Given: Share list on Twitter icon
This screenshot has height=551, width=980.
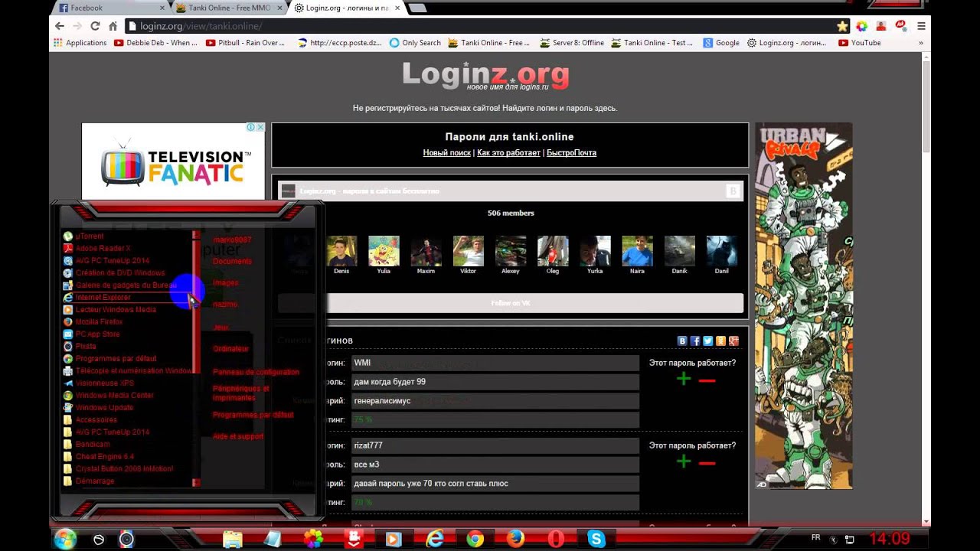Looking at the screenshot, I should click(708, 341).
